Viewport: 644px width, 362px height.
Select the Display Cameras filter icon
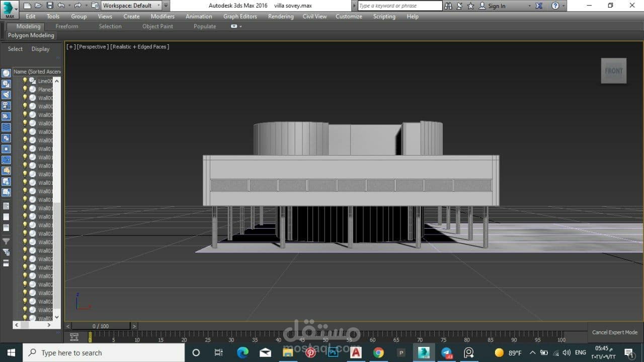point(6,106)
